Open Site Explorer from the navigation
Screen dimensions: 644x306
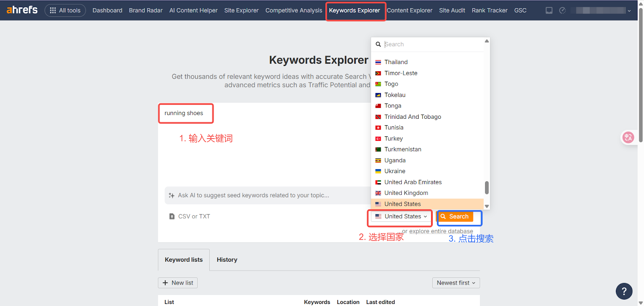[x=242, y=10]
